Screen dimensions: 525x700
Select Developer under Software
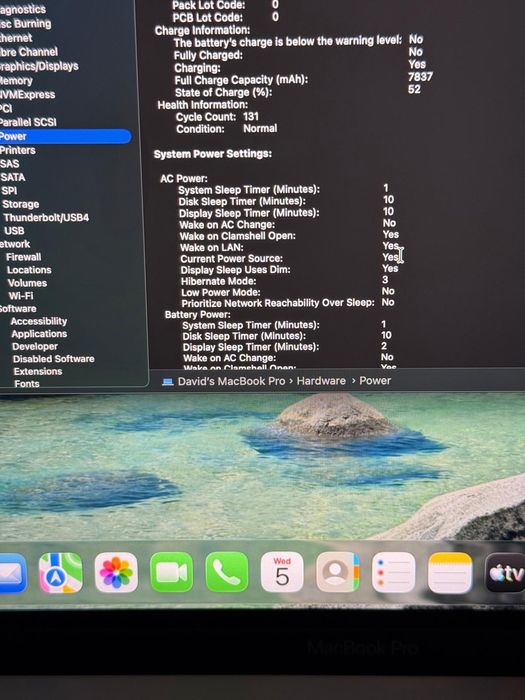coord(35,346)
